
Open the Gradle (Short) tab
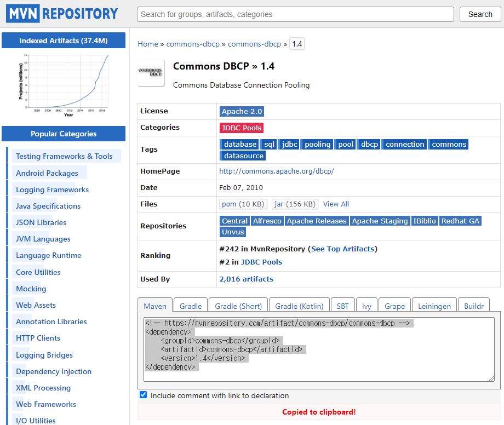(238, 306)
